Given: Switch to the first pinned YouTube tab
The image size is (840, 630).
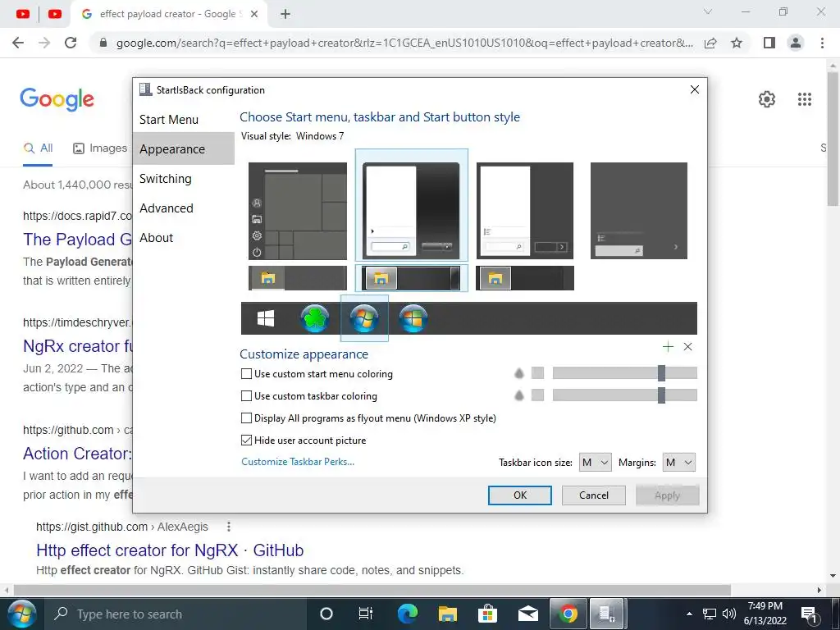Looking at the screenshot, I should pyautogui.click(x=23, y=14).
